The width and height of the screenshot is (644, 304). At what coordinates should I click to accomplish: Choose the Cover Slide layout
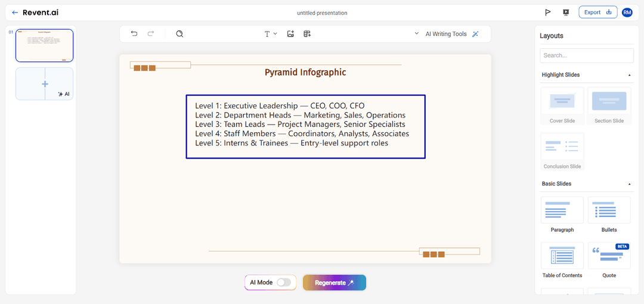562,106
